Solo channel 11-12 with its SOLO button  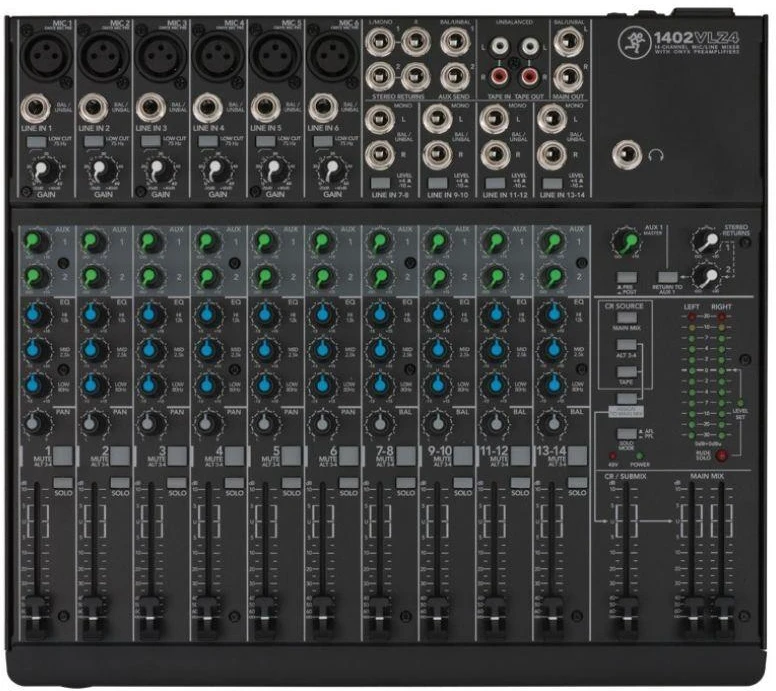[520, 483]
